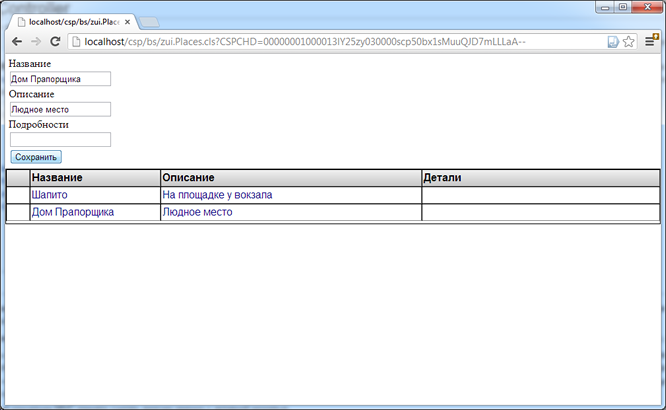Viewport: 666px width, 410px height.
Task: Click the Детали column header
Action: pos(541,178)
